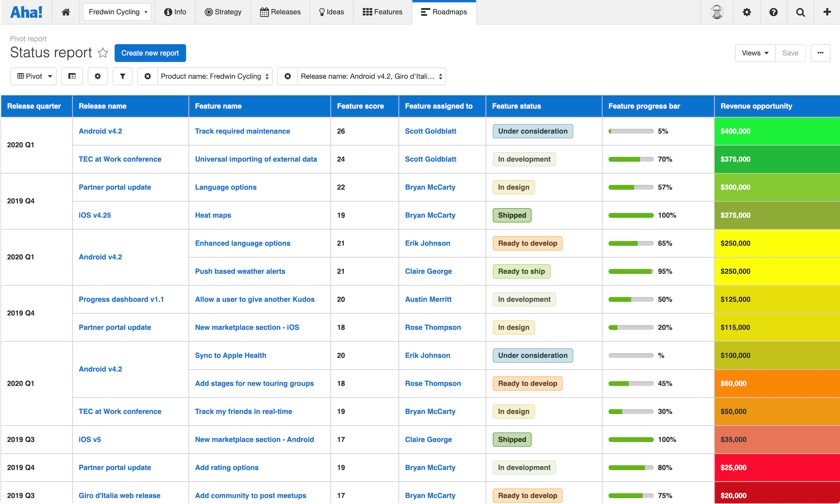Open the help menu
This screenshot has width=840, height=504.
point(774,12)
